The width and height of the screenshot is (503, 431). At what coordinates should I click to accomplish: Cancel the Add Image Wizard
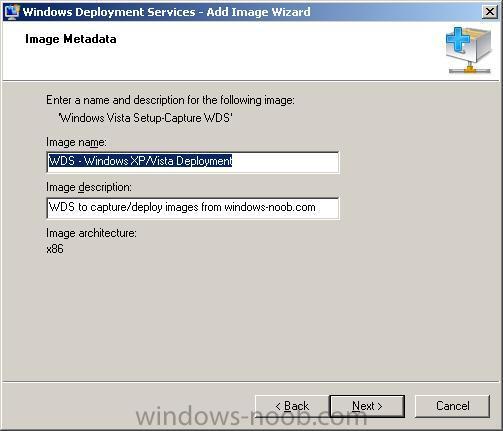pos(452,406)
